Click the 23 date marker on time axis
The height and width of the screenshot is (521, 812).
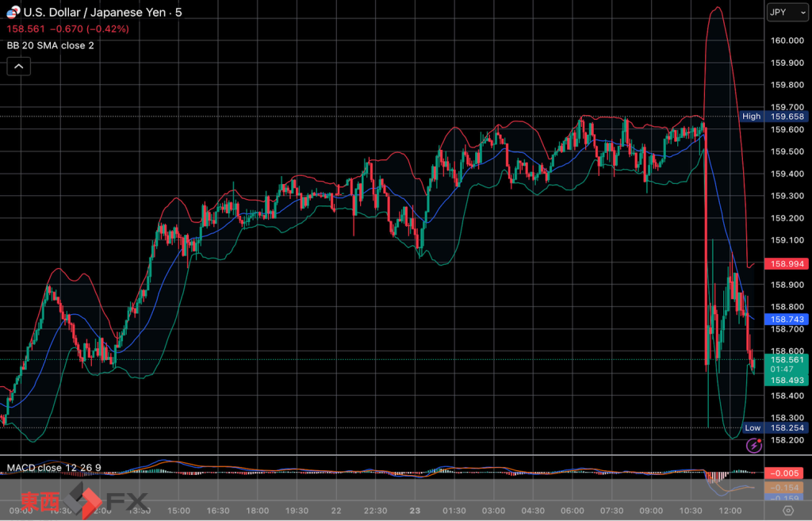pyautogui.click(x=414, y=511)
